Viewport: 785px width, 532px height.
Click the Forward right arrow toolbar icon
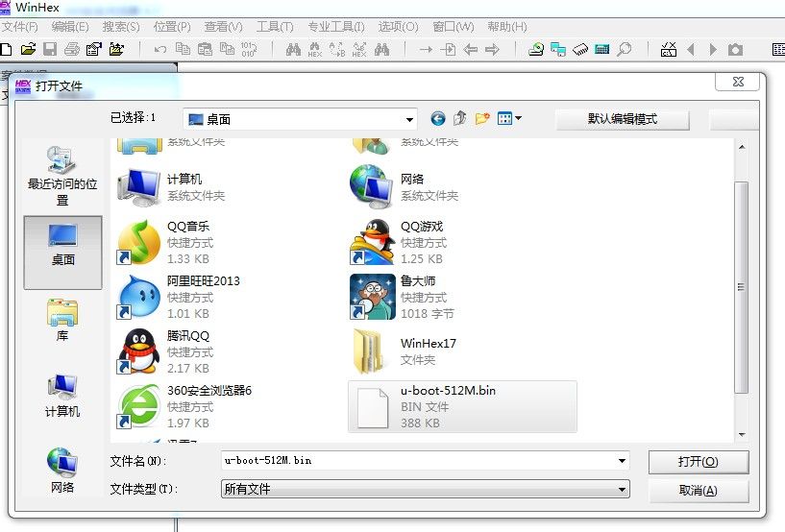(x=493, y=50)
